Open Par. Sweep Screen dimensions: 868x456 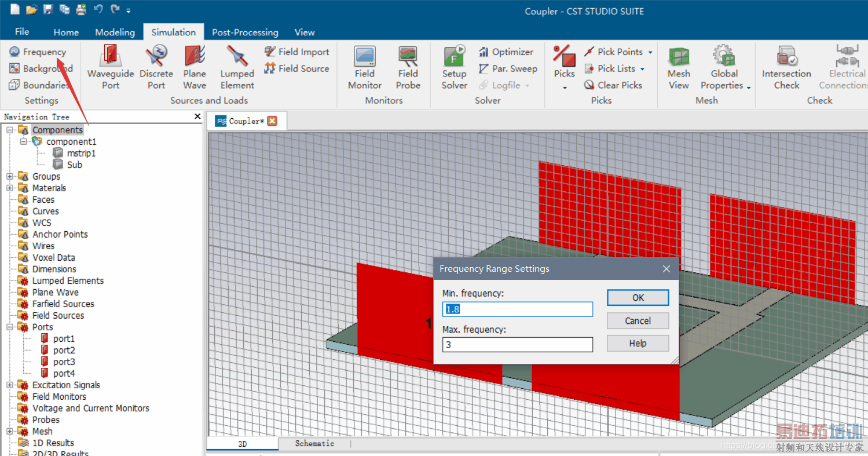pos(508,68)
